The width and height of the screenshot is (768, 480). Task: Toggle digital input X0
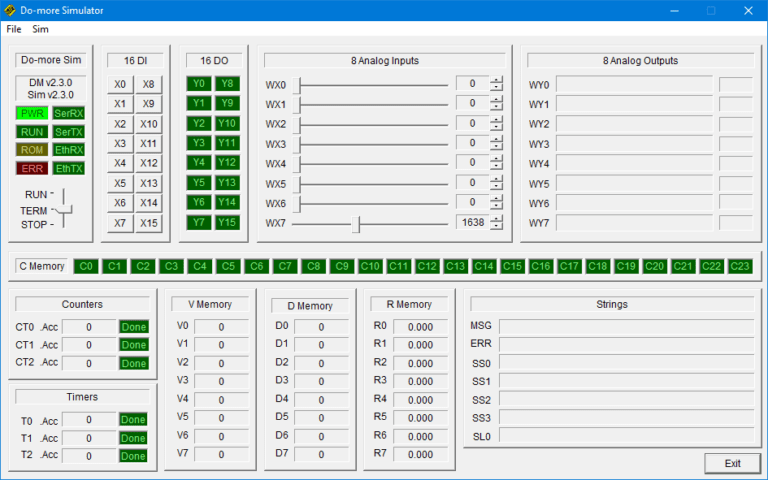pos(120,84)
